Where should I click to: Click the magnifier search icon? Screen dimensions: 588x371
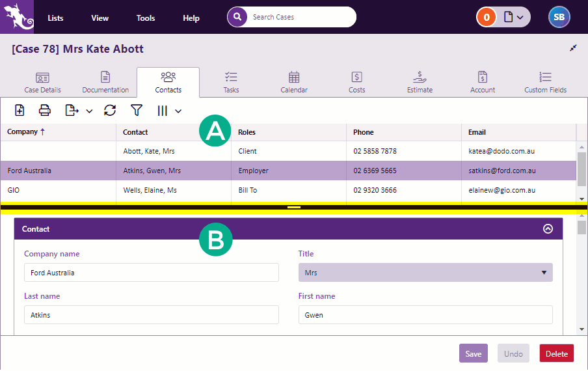(x=237, y=17)
